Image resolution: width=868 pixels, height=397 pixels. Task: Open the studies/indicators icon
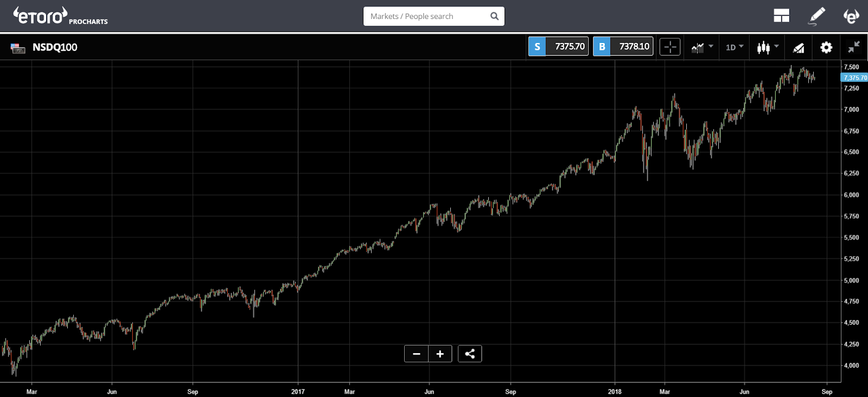click(x=799, y=48)
